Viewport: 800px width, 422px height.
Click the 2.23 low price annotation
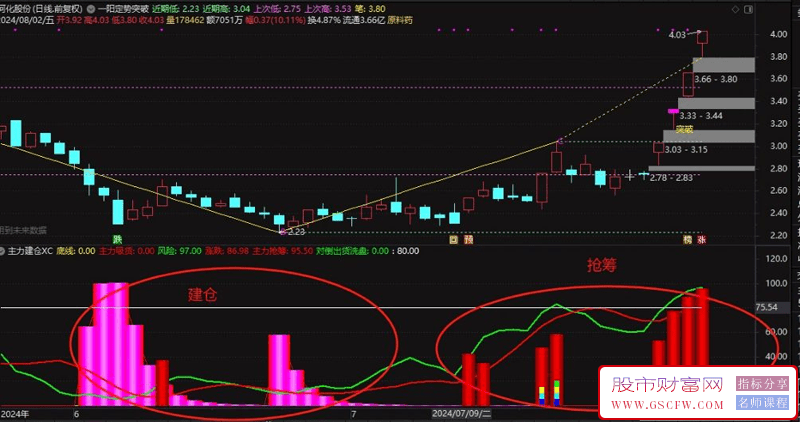(296, 232)
